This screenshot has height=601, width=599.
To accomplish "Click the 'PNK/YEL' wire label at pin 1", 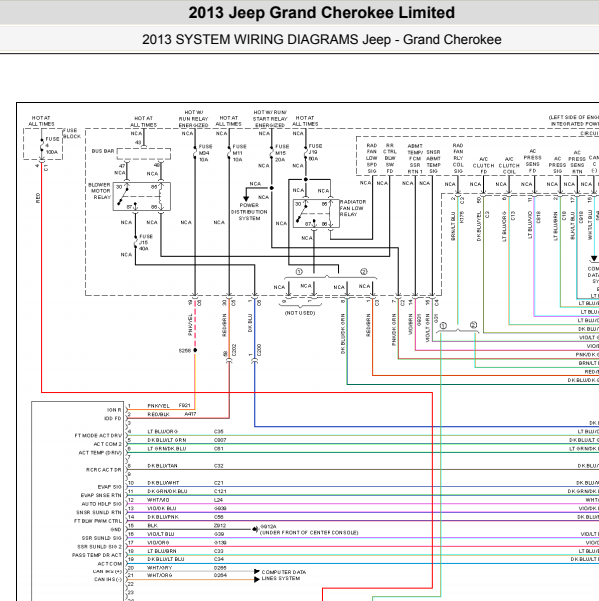I will tap(158, 406).
